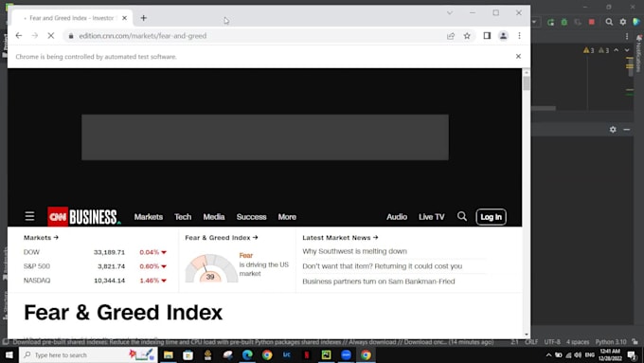644x363 pixels.
Task: Share this page icon in address bar
Action: point(451,36)
